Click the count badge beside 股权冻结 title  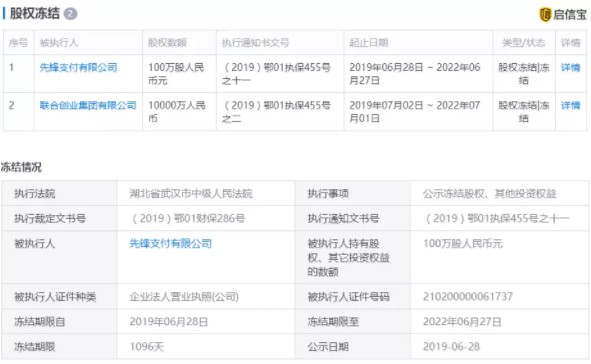tap(70, 14)
